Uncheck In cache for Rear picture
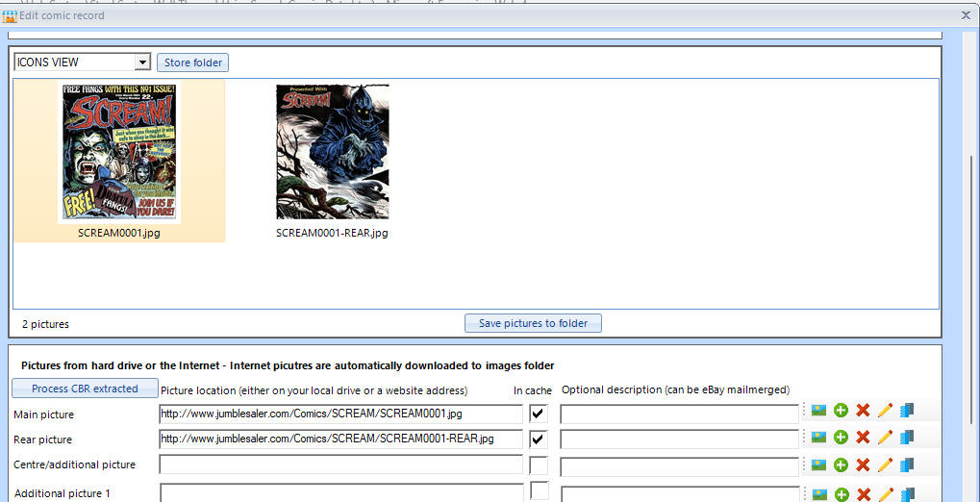The image size is (980, 502). click(x=539, y=439)
